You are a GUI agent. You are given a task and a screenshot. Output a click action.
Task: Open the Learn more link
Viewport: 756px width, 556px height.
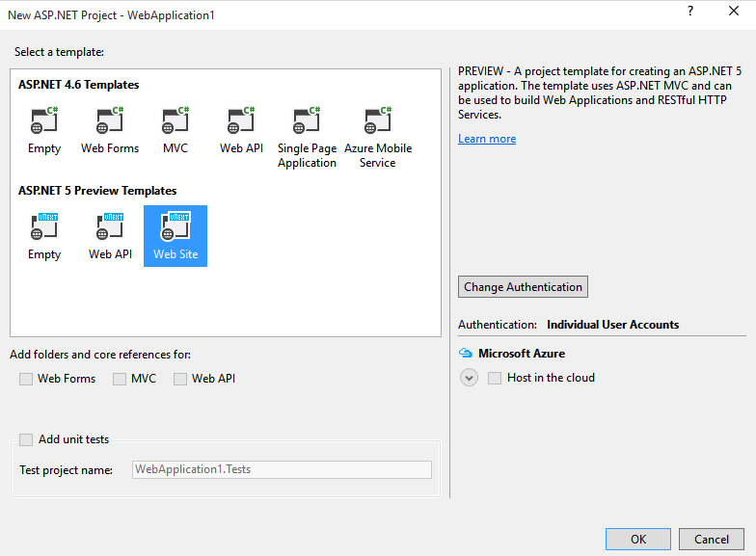[487, 139]
